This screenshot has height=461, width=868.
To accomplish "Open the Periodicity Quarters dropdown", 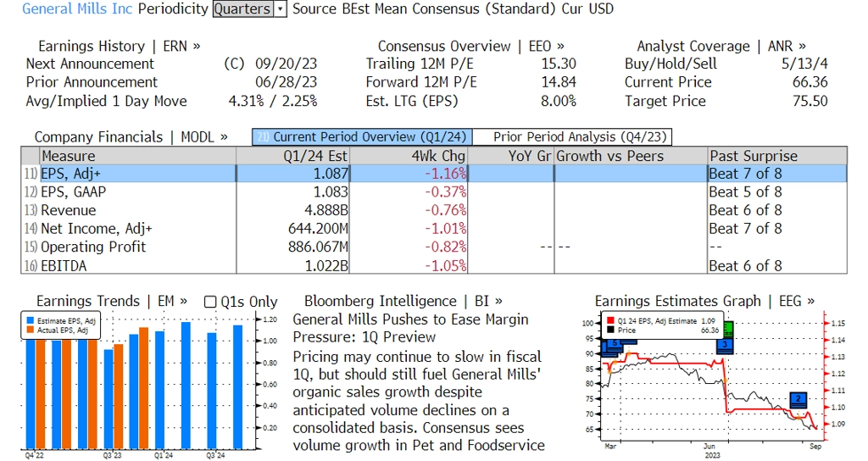I will tap(242, 9).
